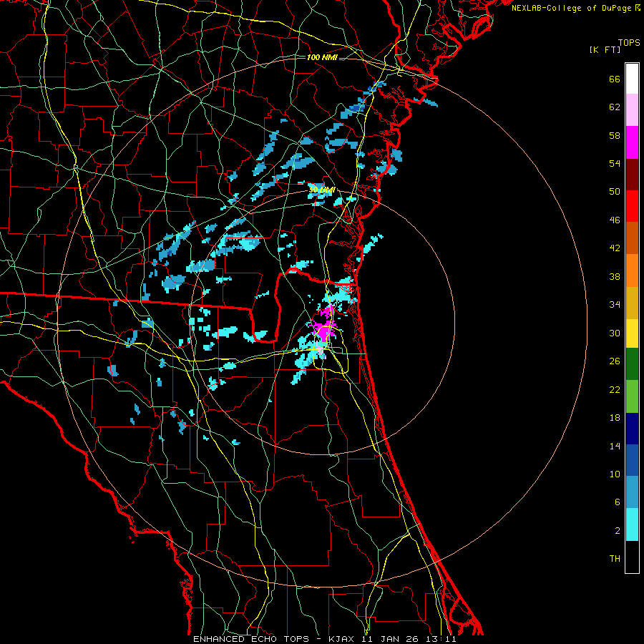The image size is (644, 644).
Task: Click the light orange legend swatch
Action: (632, 270)
